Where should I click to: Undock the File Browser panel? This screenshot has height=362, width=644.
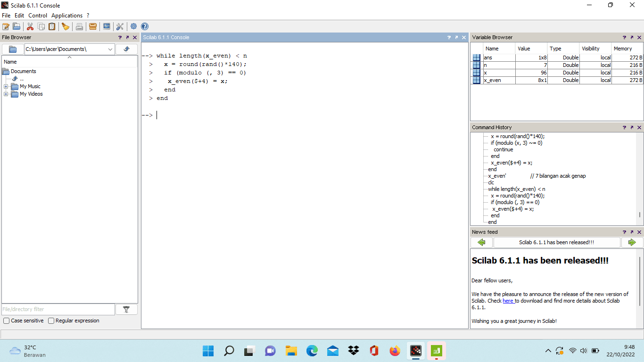127,37
